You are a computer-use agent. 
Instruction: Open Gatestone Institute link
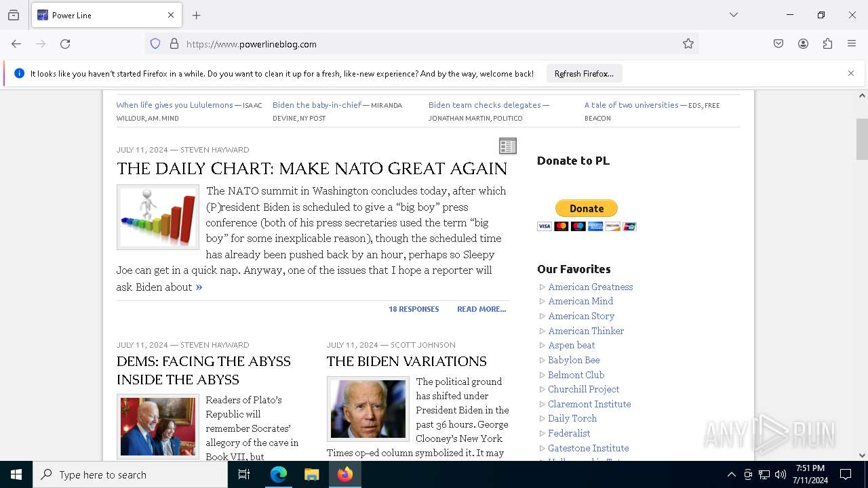(x=589, y=448)
